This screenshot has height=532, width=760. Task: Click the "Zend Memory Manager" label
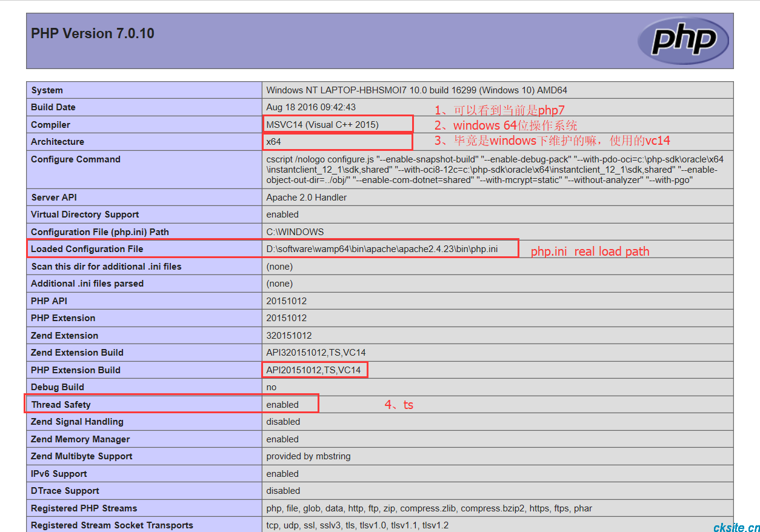pyautogui.click(x=81, y=439)
